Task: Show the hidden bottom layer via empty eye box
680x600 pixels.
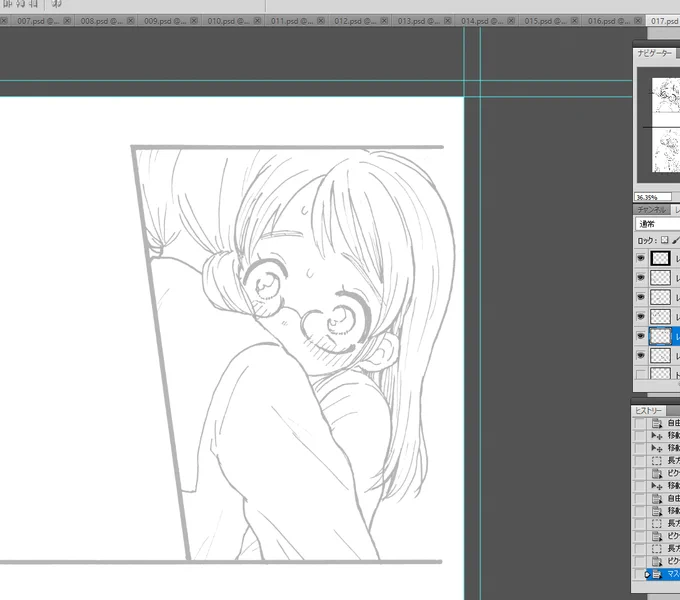Action: [641, 374]
